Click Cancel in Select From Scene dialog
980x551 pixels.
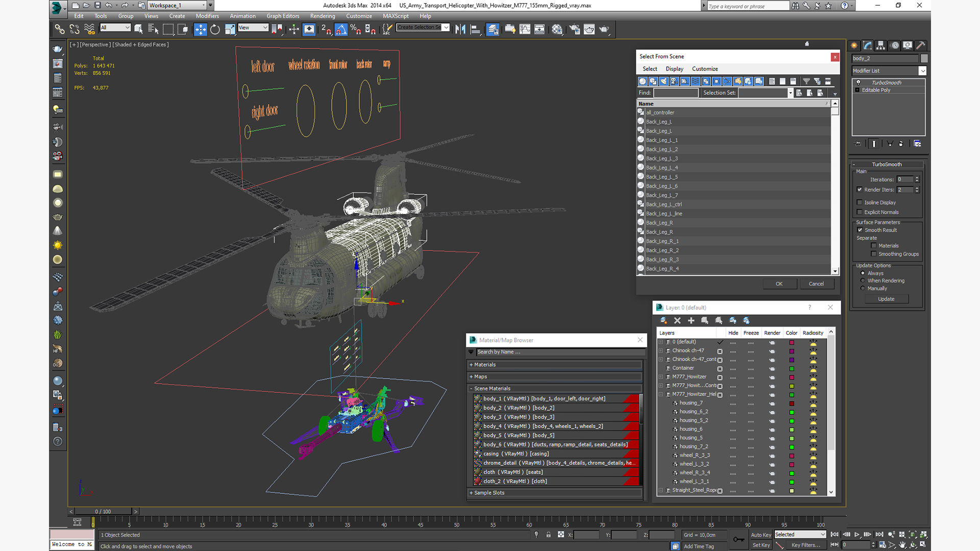click(816, 284)
